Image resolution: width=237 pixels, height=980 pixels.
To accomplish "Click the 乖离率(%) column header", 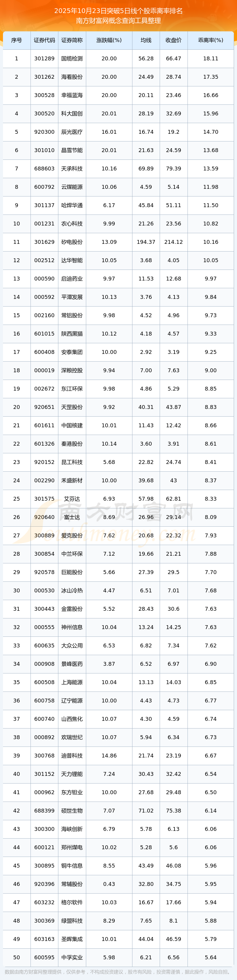I will (211, 40).
